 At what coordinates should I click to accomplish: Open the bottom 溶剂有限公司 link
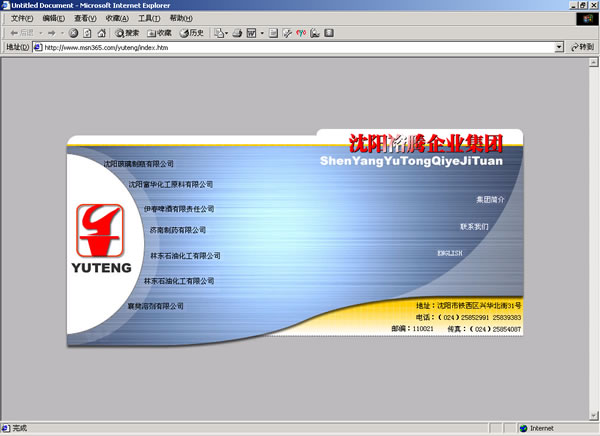[x=155, y=306]
